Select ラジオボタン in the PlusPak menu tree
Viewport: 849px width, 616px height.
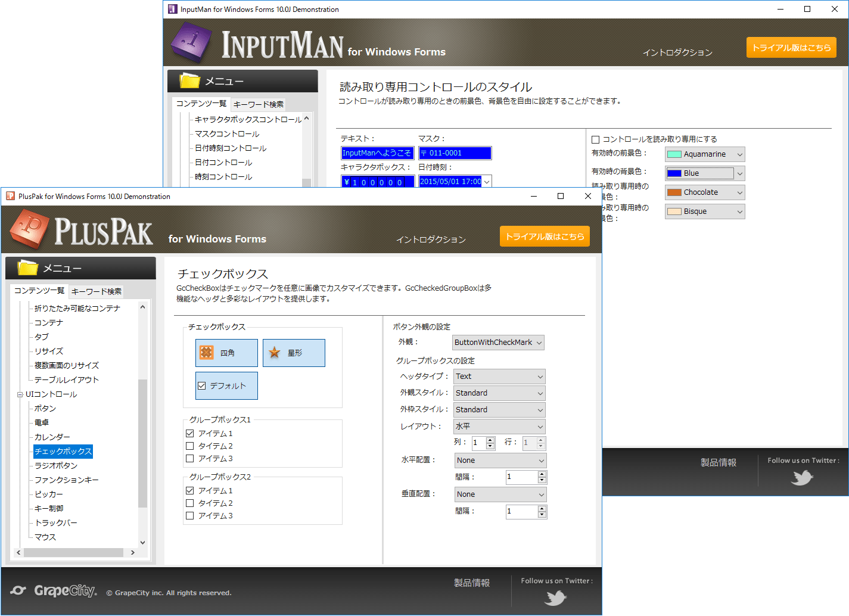point(55,465)
